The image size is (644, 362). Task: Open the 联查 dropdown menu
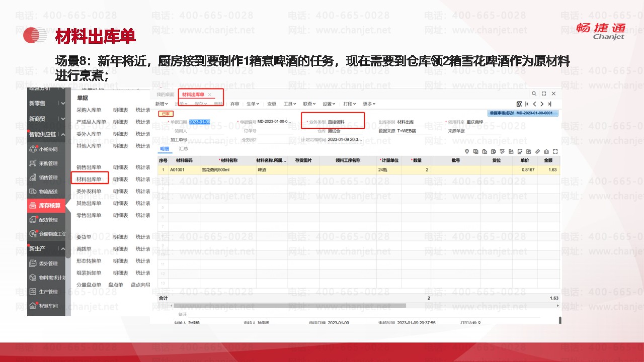click(309, 104)
